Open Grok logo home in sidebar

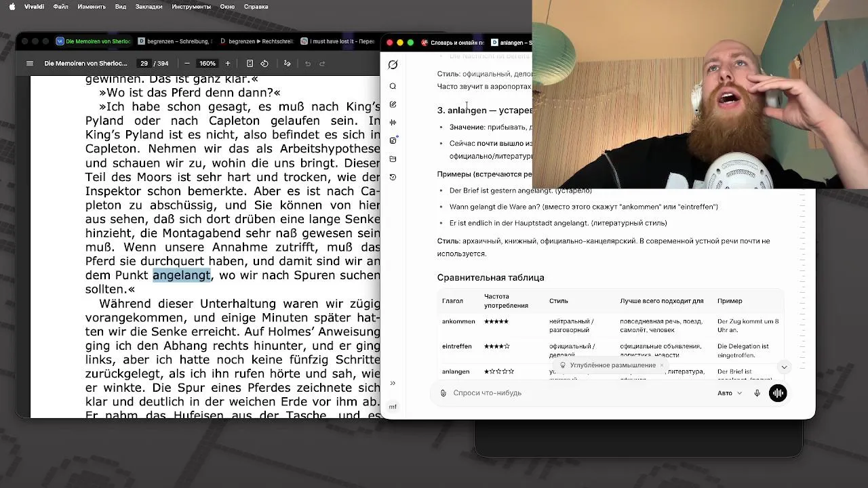click(393, 64)
